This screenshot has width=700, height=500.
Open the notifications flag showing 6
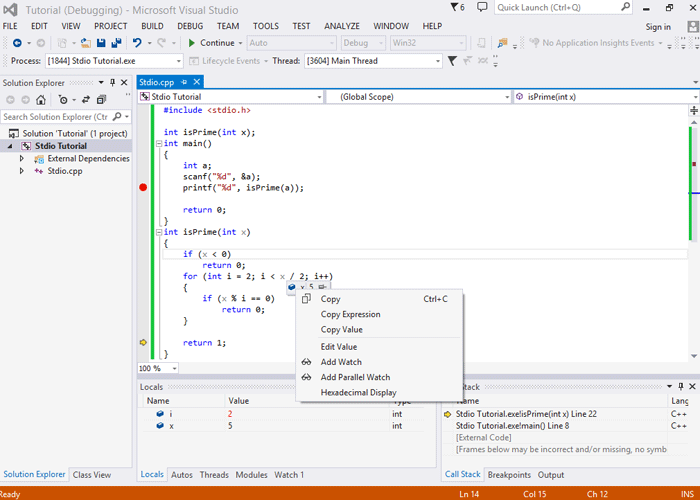click(457, 7)
